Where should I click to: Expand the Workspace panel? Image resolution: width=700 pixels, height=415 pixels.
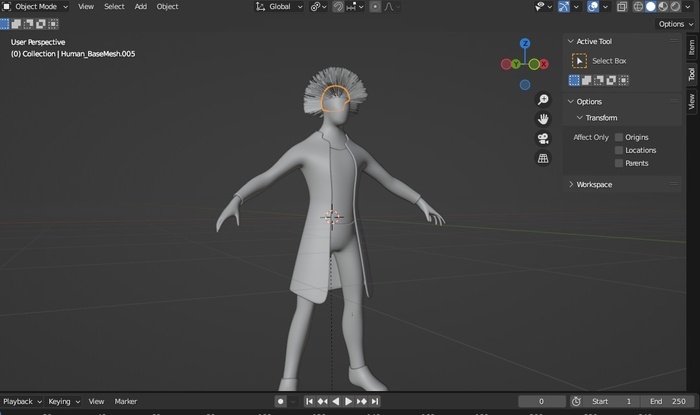[x=593, y=184]
